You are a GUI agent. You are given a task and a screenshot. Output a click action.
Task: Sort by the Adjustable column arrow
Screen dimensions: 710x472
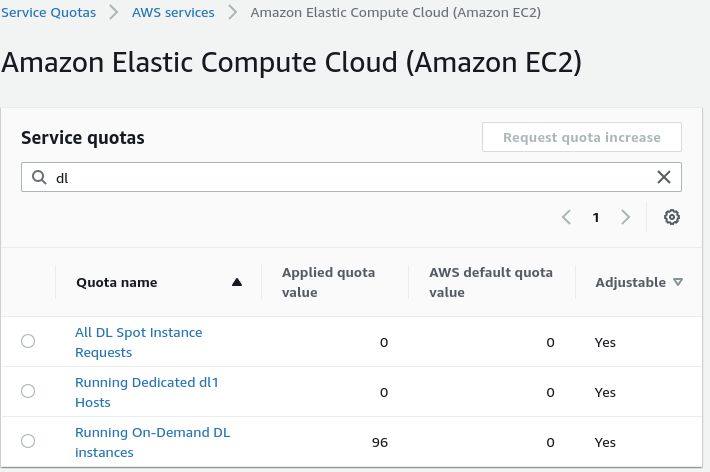click(x=679, y=282)
